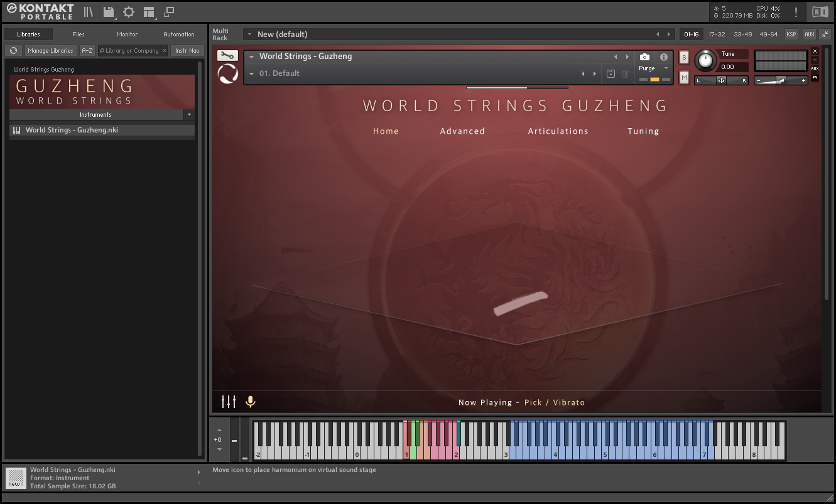Decrease keyboard octave with down arrow
836x504 pixels.
pyautogui.click(x=219, y=449)
